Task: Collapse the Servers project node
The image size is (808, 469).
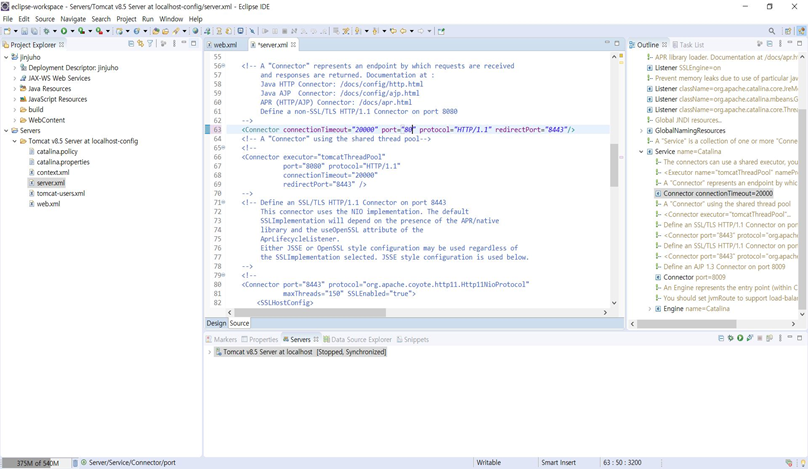Action: (x=6, y=130)
